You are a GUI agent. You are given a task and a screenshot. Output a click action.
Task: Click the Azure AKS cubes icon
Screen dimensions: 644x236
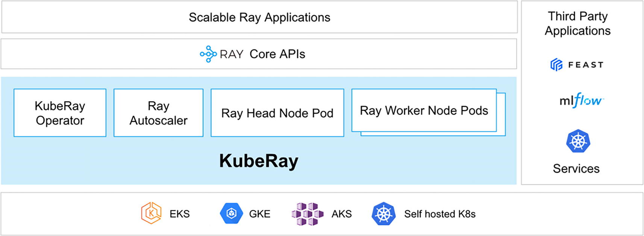point(307,214)
